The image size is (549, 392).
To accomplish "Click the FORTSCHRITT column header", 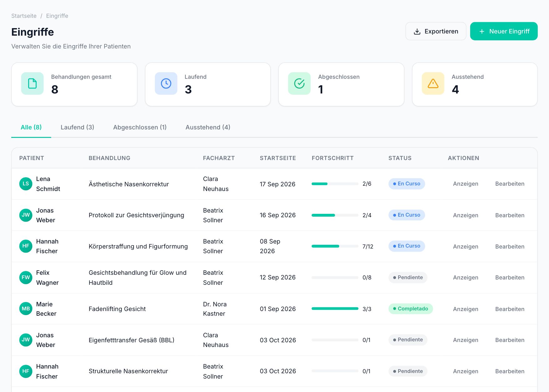I will pos(333,158).
